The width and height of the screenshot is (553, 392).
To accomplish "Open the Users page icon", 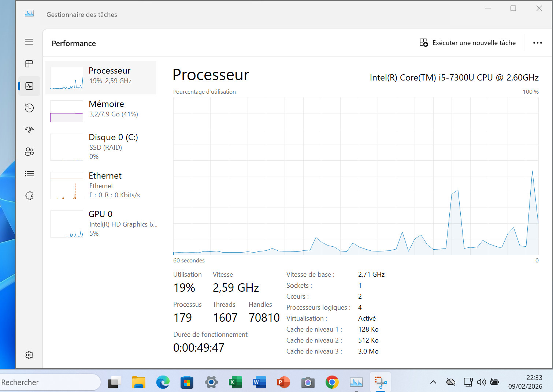I will tap(29, 152).
